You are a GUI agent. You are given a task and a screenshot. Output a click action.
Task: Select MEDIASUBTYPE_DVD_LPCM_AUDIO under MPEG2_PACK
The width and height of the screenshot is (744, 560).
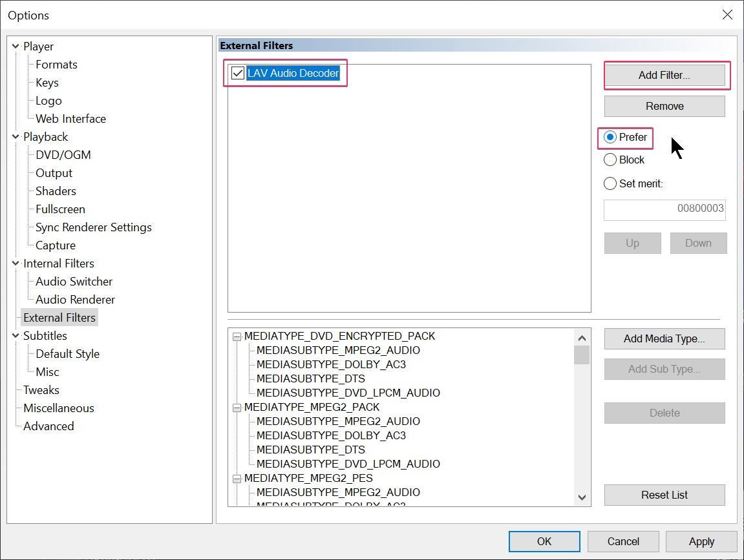click(x=348, y=464)
